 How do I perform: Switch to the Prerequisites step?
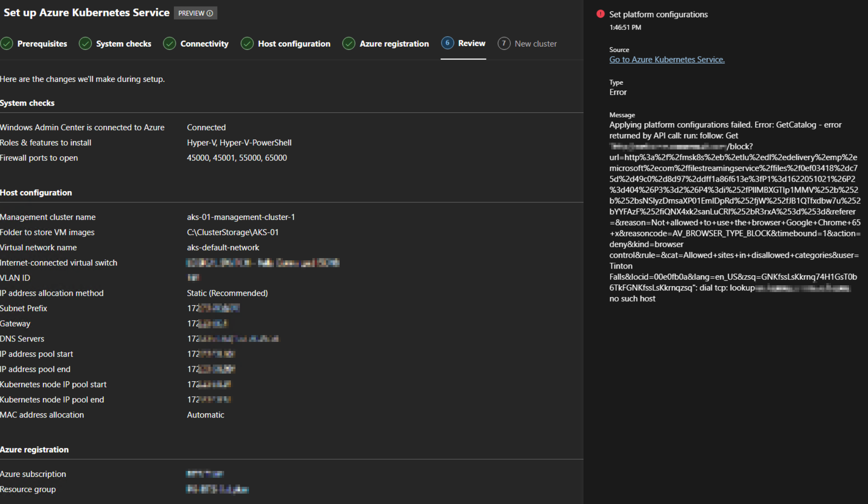[x=42, y=43]
